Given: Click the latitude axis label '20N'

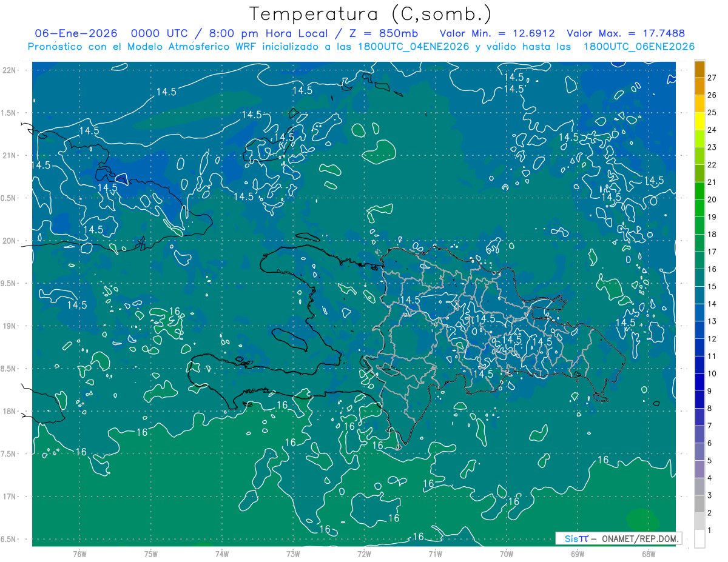Looking at the screenshot, I should [10, 241].
